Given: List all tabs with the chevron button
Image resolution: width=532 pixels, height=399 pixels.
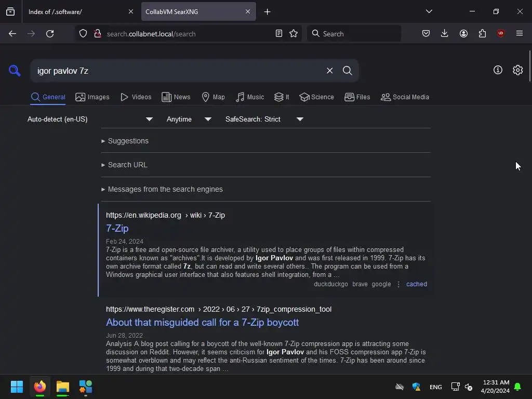Looking at the screenshot, I should click(x=429, y=11).
